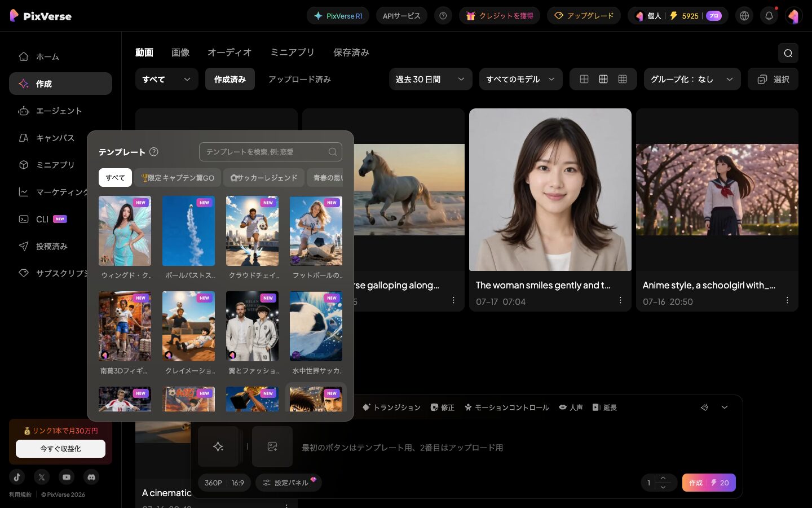Image resolution: width=812 pixels, height=508 pixels.
Task: Click the template sparkle button in prompt box
Action: 218,446
